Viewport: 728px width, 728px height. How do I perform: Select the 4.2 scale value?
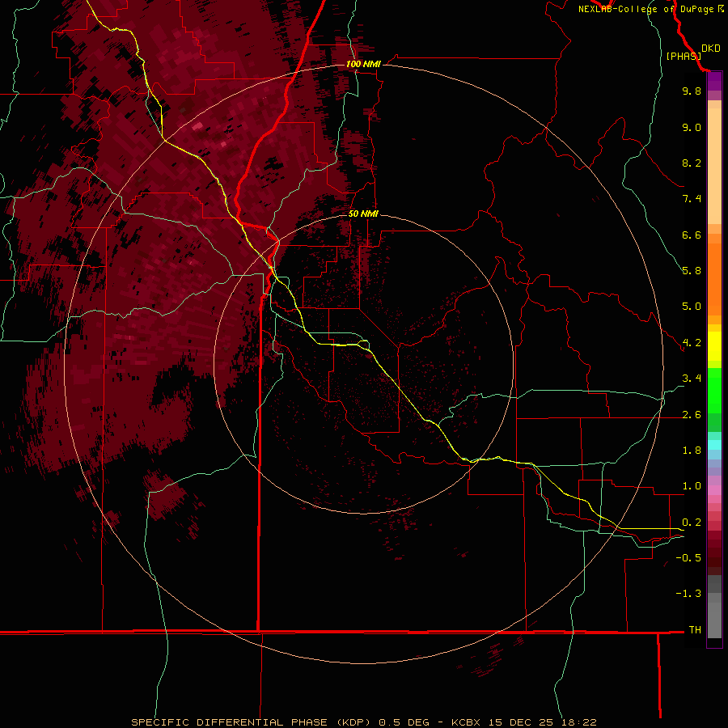[692, 343]
